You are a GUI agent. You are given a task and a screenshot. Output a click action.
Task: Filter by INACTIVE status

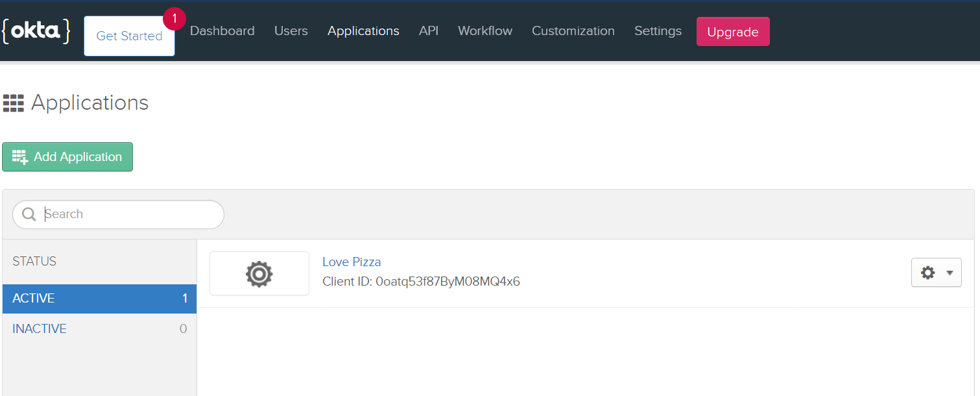pyautogui.click(x=99, y=328)
